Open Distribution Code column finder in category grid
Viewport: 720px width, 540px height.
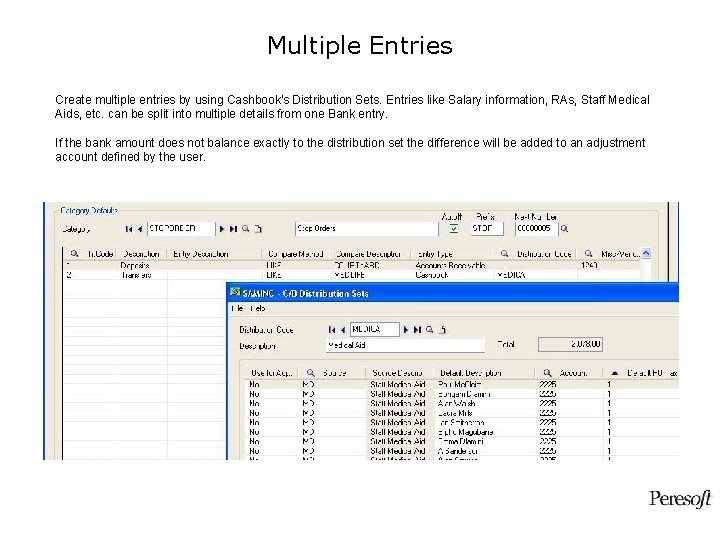[504, 253]
